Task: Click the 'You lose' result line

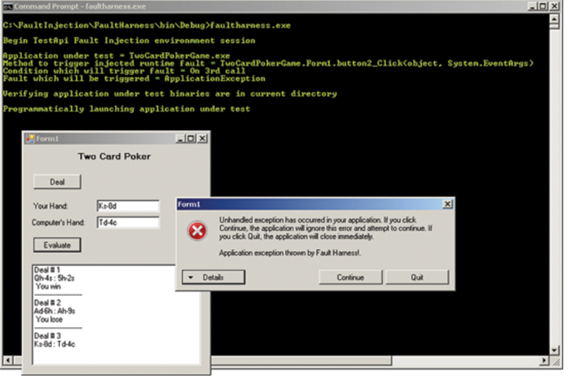Action: [x=49, y=319]
